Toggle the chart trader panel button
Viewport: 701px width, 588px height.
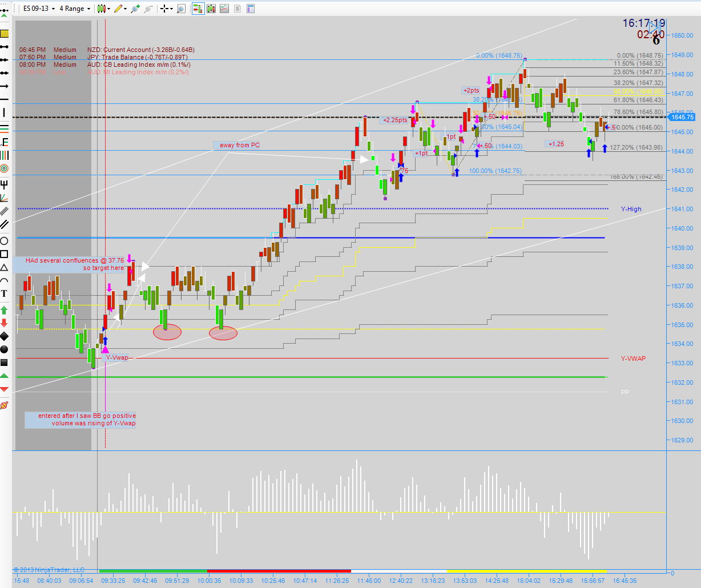coord(198,9)
